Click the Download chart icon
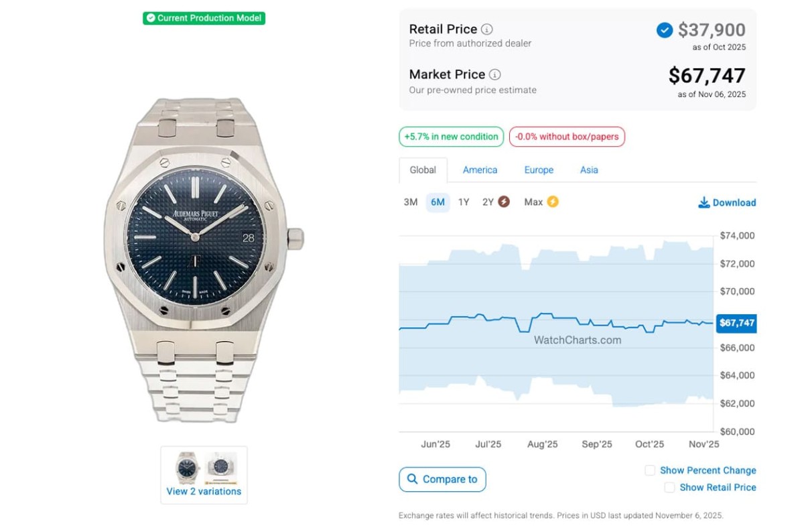The width and height of the screenshot is (804, 532). [703, 202]
